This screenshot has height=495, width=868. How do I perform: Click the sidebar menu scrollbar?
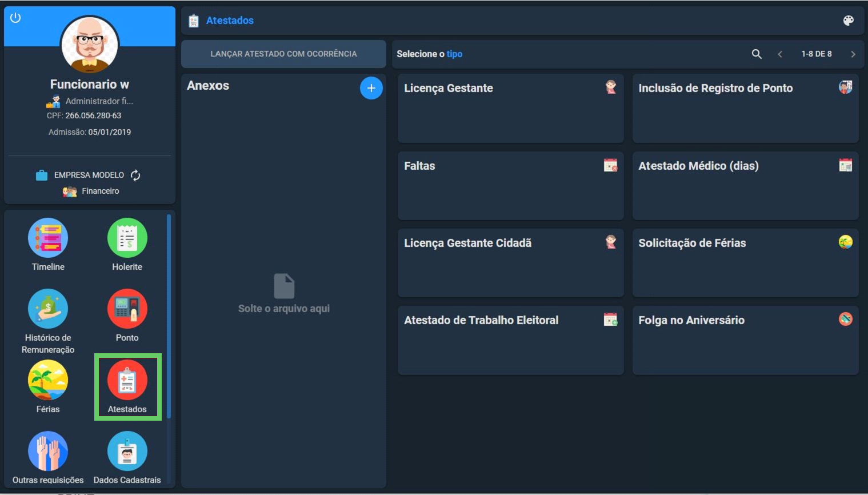point(169,316)
